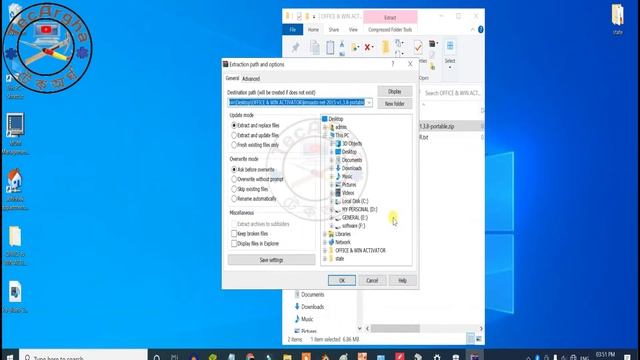This screenshot has width=640, height=360.
Task: Click Pin to Quick access ribbon icon
Action: (296, 48)
